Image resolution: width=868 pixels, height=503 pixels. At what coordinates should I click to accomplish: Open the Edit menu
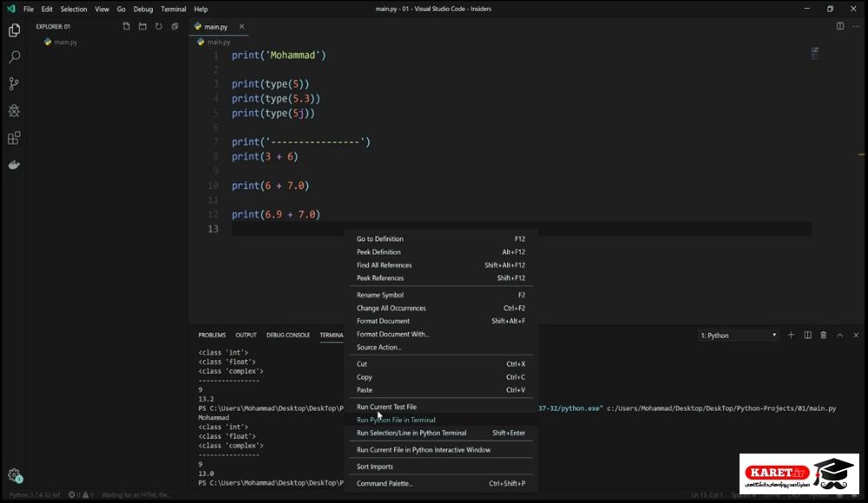[x=47, y=9]
